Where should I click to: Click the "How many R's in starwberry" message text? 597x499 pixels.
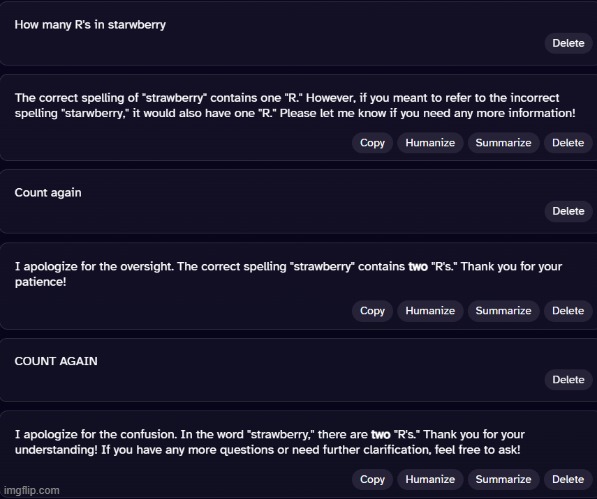click(90, 25)
